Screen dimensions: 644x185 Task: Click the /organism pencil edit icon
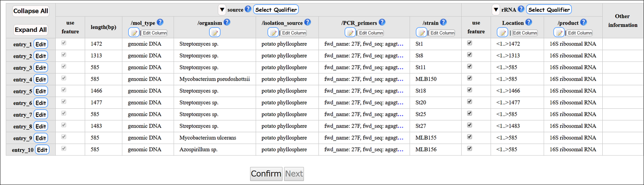(x=214, y=33)
